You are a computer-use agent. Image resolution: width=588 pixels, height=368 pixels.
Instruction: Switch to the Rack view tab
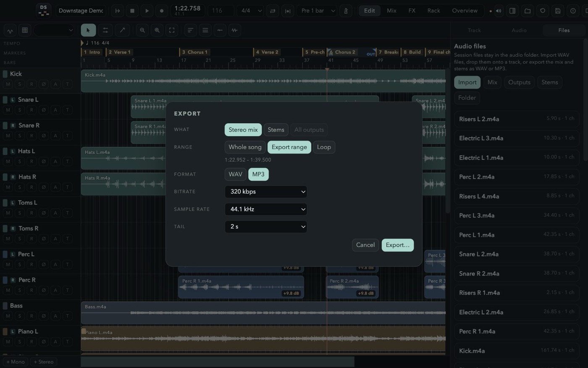(434, 11)
